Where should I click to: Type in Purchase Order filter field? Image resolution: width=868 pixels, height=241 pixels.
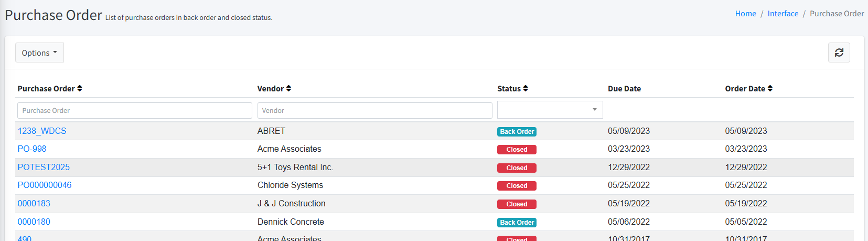134,110
